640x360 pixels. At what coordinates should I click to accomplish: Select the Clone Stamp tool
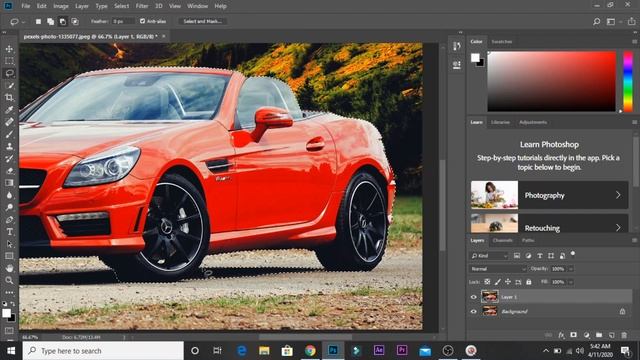point(9,146)
